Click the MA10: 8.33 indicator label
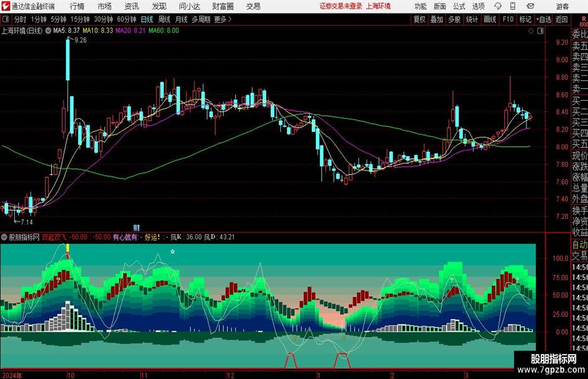Screen dimensions: 588x379 coord(98,30)
